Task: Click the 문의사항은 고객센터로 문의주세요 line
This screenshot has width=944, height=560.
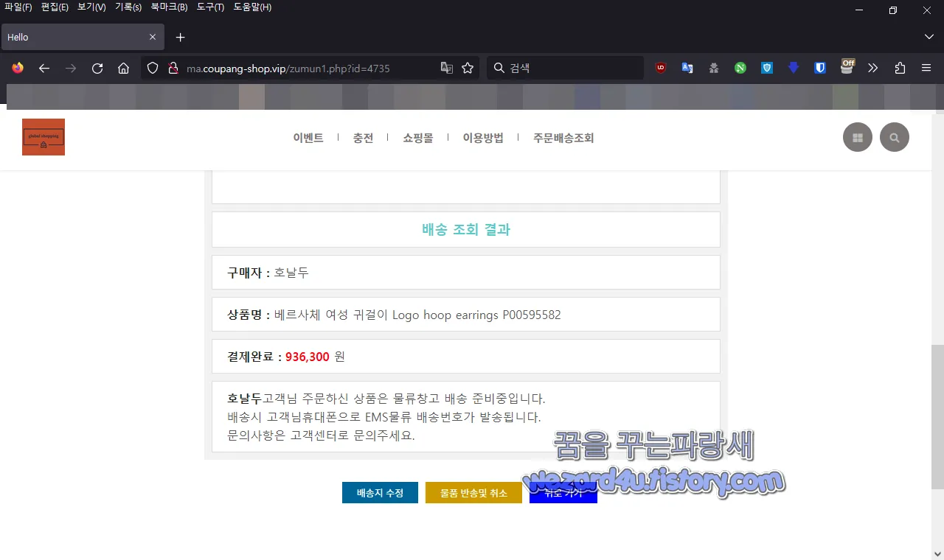Action: (x=322, y=435)
